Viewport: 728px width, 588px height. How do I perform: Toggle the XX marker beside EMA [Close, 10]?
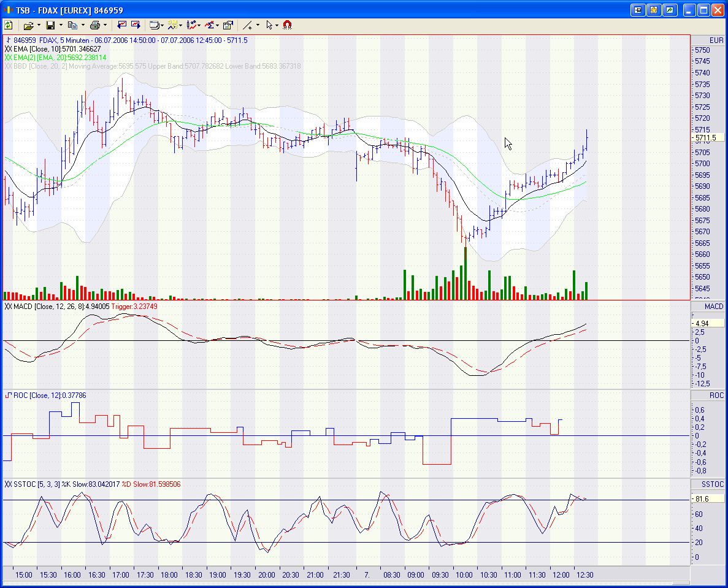(8, 48)
